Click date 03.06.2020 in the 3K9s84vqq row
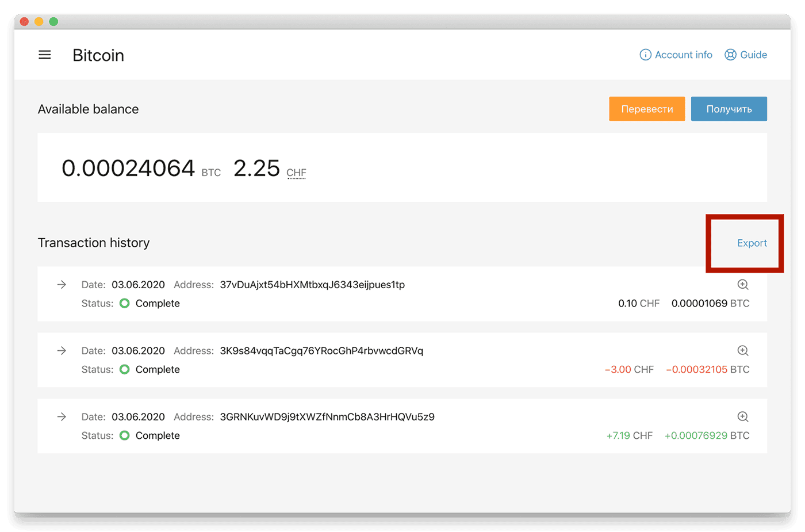 (138, 351)
